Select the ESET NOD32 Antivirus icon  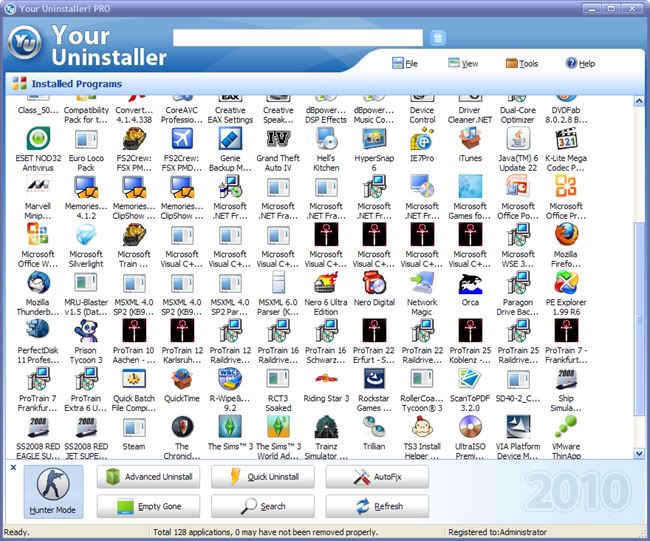pyautogui.click(x=38, y=138)
